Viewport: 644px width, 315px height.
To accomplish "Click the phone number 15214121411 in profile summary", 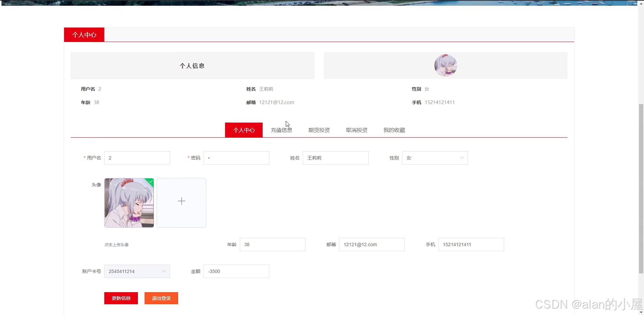I will 440,102.
